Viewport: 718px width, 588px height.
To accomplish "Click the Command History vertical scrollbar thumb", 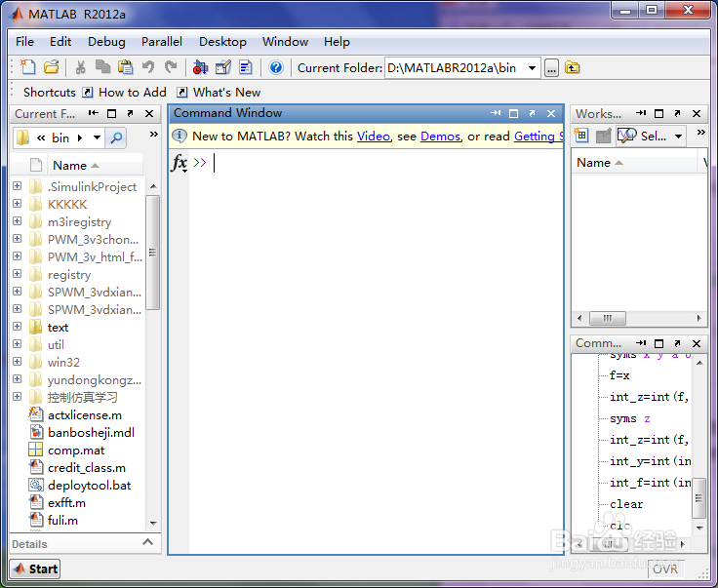I will 698,498.
